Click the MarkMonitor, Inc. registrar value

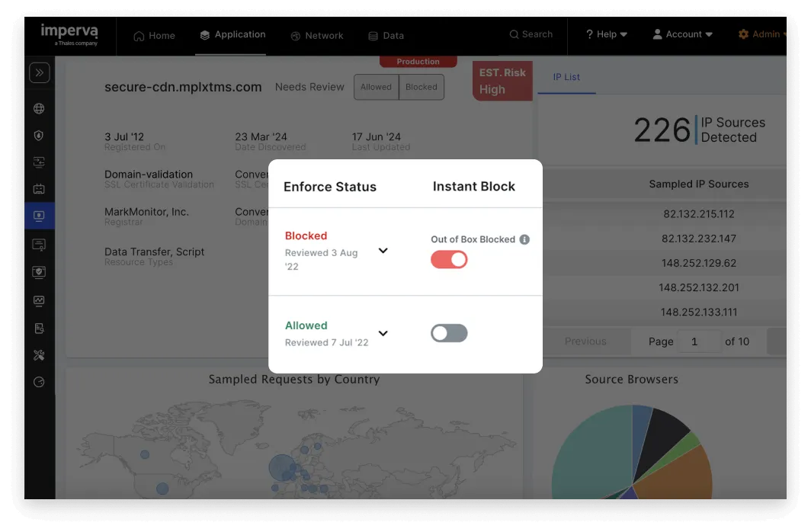click(146, 212)
